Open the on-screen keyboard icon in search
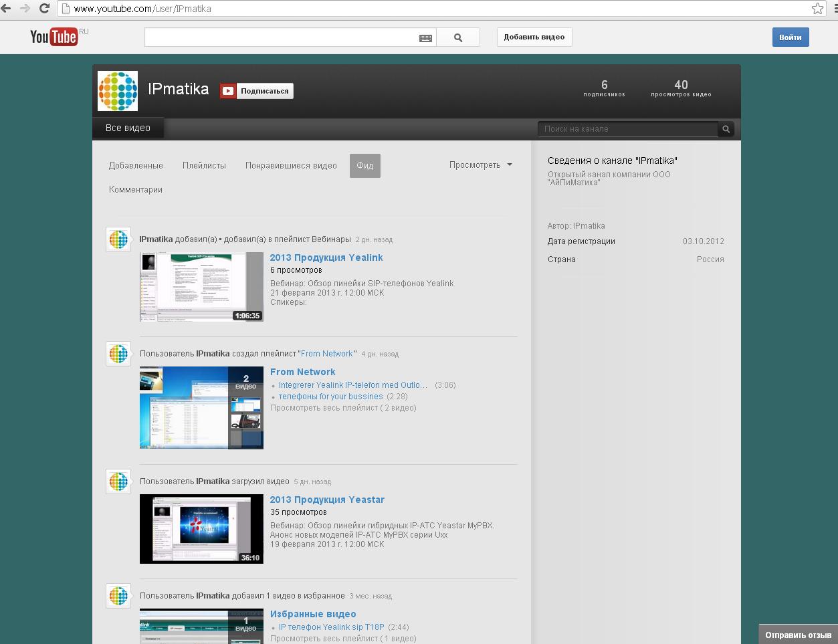 click(x=425, y=38)
